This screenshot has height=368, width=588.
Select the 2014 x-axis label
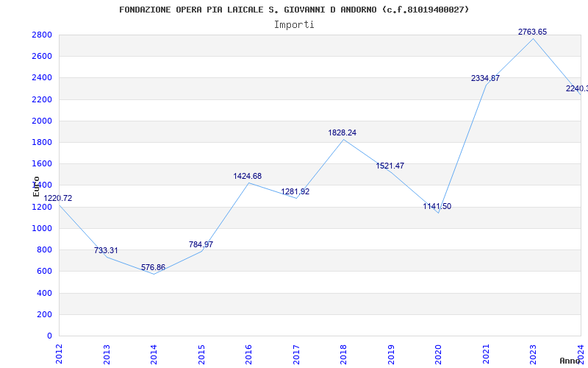[x=154, y=355]
